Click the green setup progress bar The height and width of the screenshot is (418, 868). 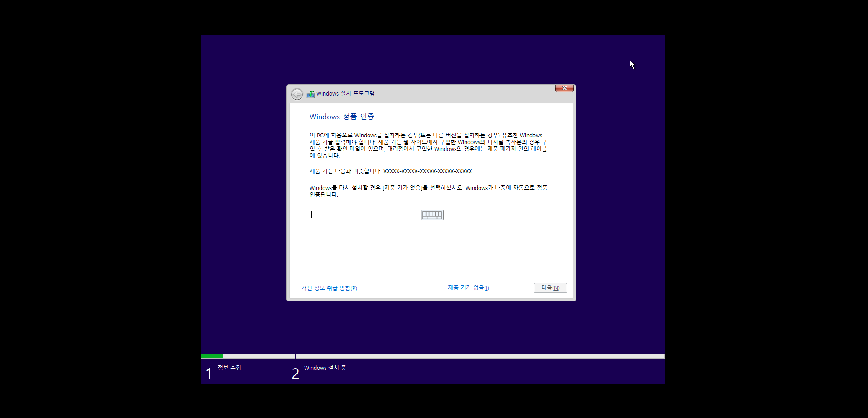click(212, 356)
